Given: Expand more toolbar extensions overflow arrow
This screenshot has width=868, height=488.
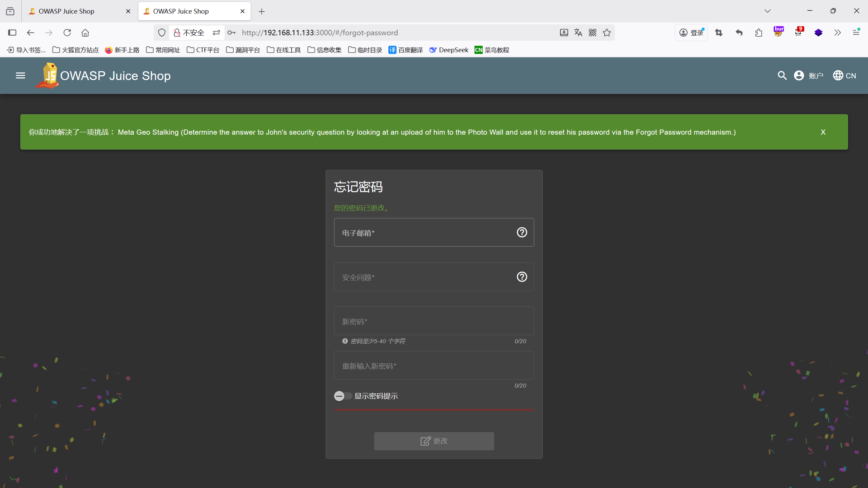Looking at the screenshot, I should pos(837,33).
